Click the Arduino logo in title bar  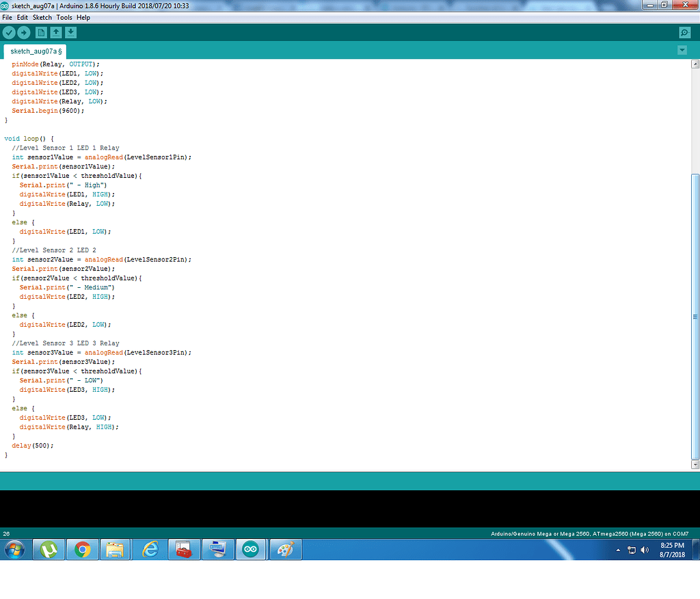pos(5,5)
